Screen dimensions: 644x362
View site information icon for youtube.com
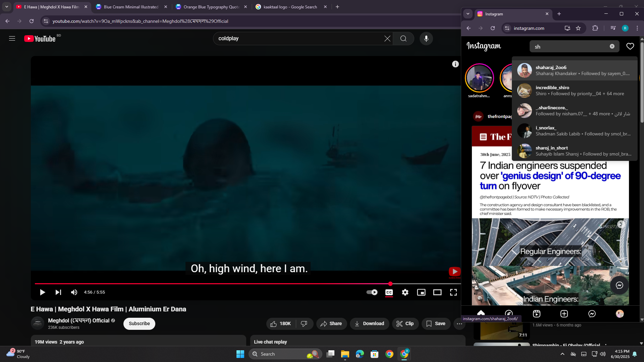[46, 21]
